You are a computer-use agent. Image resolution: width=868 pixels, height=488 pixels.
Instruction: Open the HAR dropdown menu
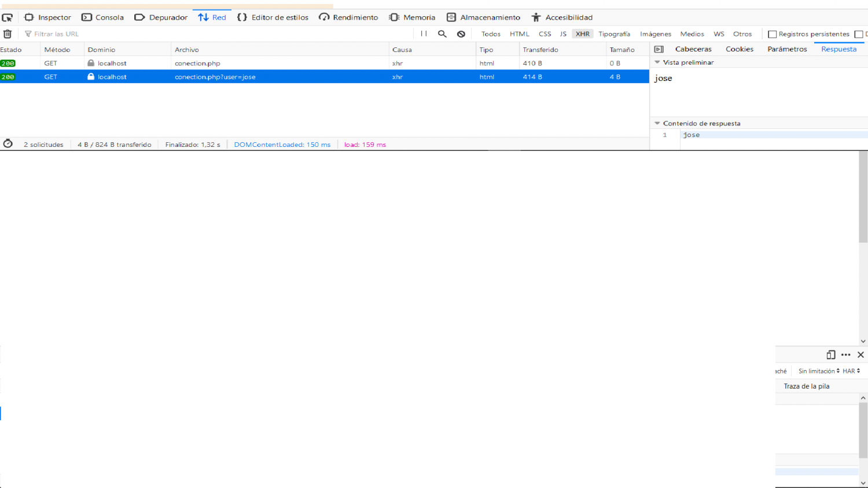[851, 371]
